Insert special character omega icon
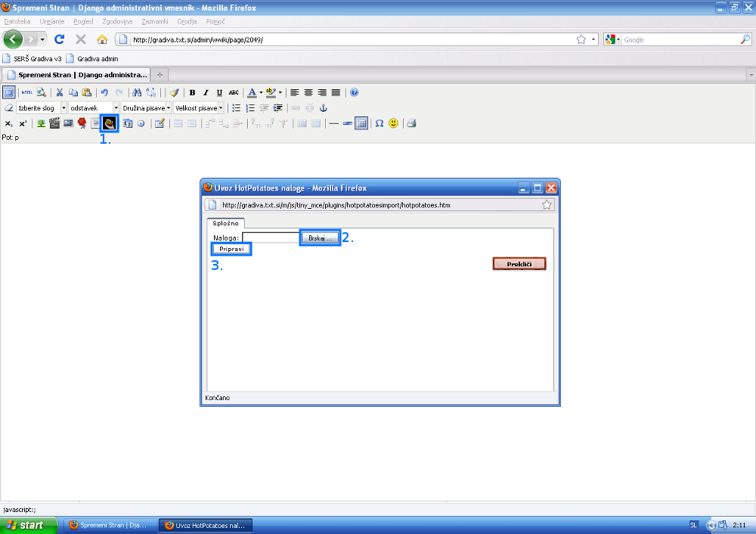 [x=380, y=123]
